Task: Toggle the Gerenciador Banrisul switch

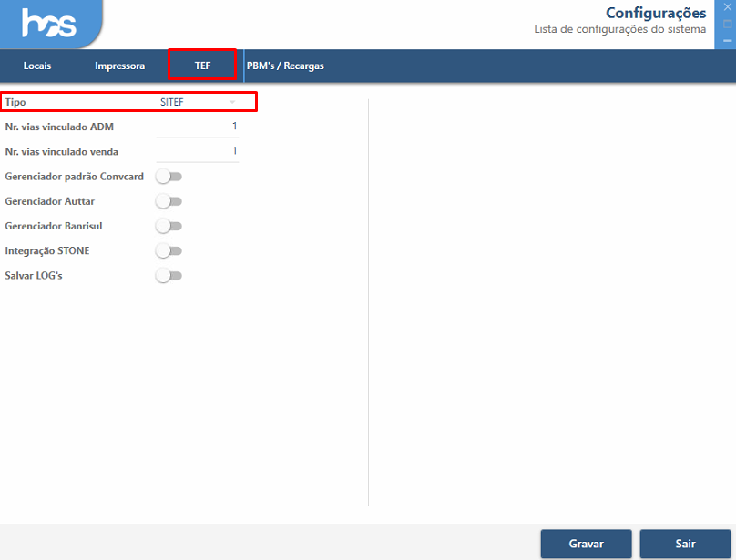Action: coord(169,226)
